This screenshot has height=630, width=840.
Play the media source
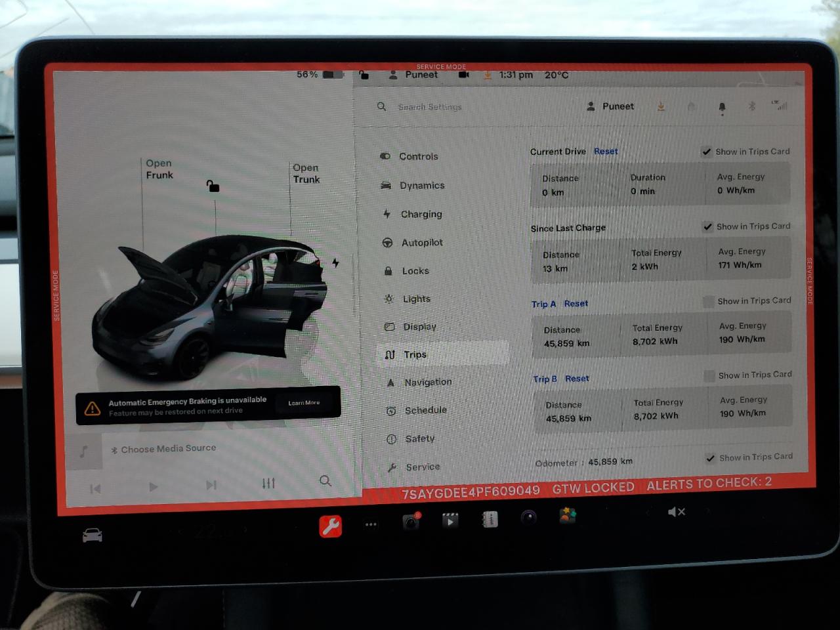coord(153,486)
